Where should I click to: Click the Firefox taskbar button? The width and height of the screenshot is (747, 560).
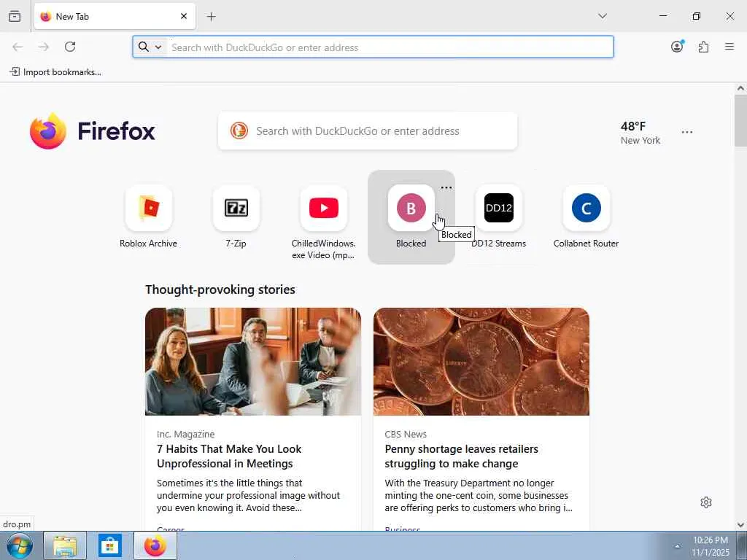(155, 545)
